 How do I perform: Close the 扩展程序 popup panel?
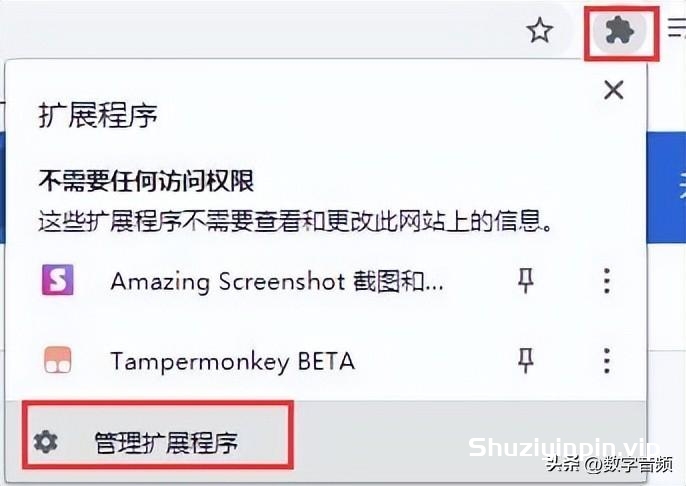pos(613,91)
